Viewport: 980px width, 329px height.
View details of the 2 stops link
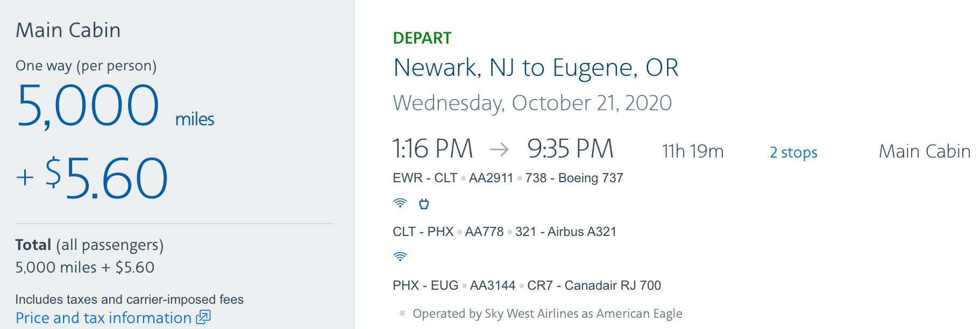point(793,152)
